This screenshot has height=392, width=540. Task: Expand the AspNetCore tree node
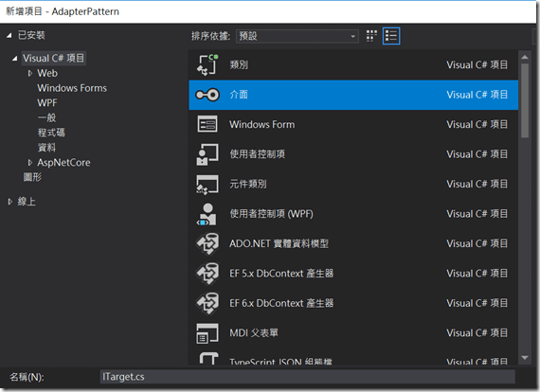pyautogui.click(x=30, y=163)
